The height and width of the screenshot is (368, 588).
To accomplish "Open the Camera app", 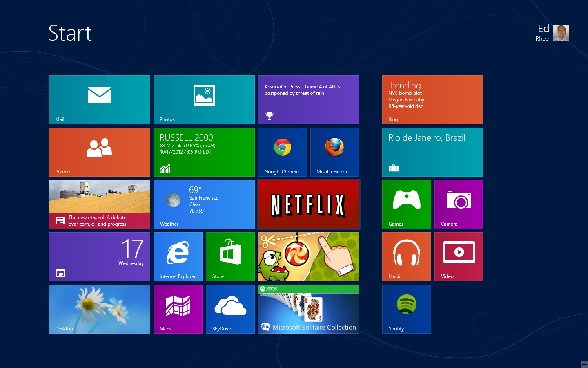I will point(459,204).
